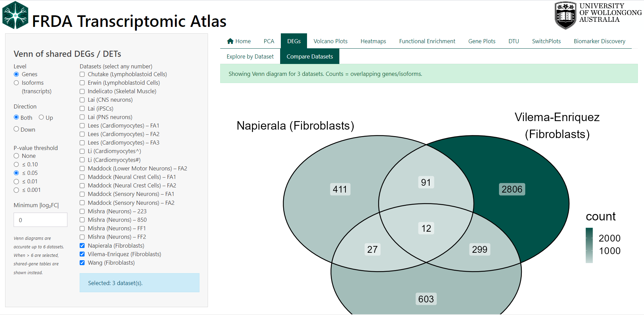The image size is (644, 315).
Task: Choose the Up direction option
Action: 41,117
